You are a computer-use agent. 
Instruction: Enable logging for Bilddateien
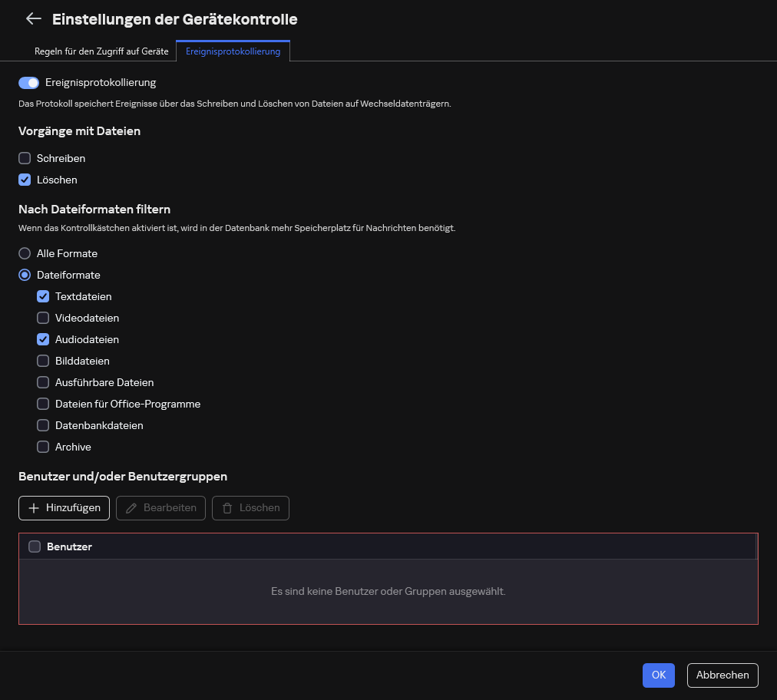pos(43,361)
